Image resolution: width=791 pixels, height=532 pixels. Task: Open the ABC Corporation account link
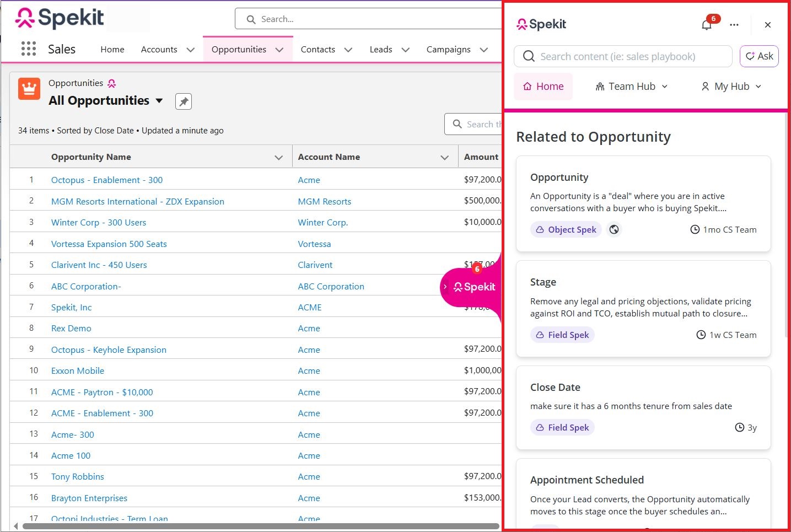tap(331, 286)
